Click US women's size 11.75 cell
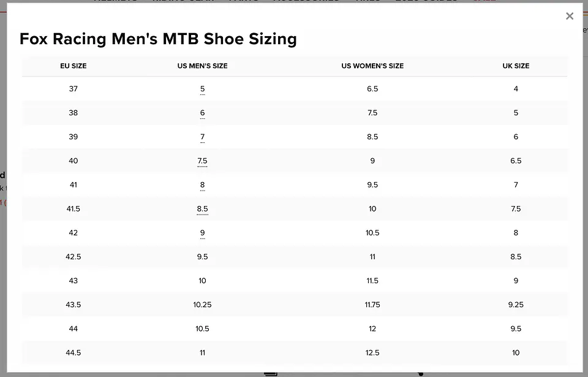Viewport: 588px width, 377px height. pyautogui.click(x=372, y=305)
